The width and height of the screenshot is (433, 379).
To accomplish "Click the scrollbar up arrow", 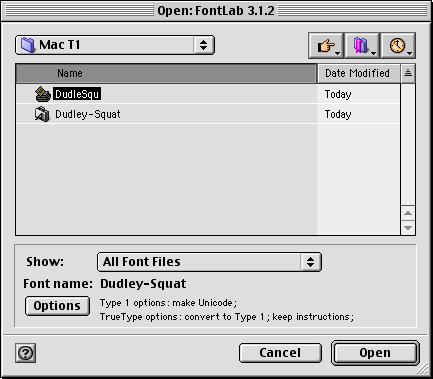I will click(x=408, y=213).
